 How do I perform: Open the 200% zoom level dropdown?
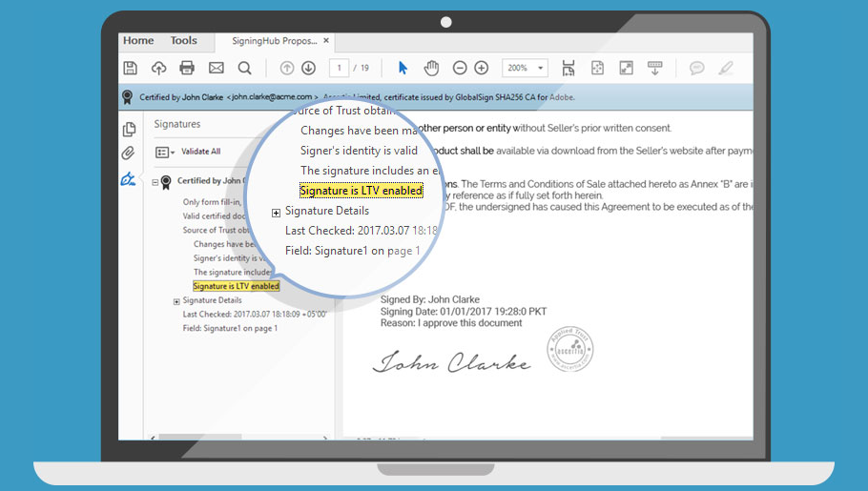pos(526,68)
